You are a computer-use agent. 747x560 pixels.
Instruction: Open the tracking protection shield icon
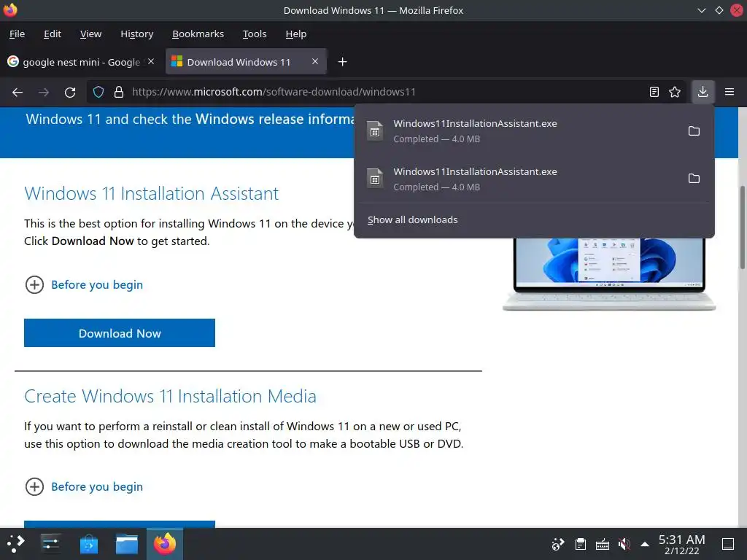[x=98, y=92]
